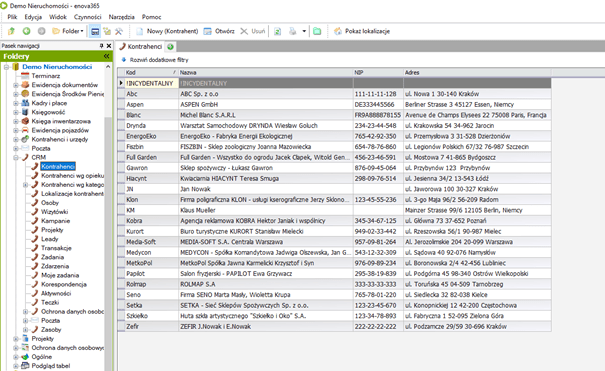The width and height of the screenshot is (605, 371).
Task: Select the Moje zadania tree item
Action: (60, 275)
